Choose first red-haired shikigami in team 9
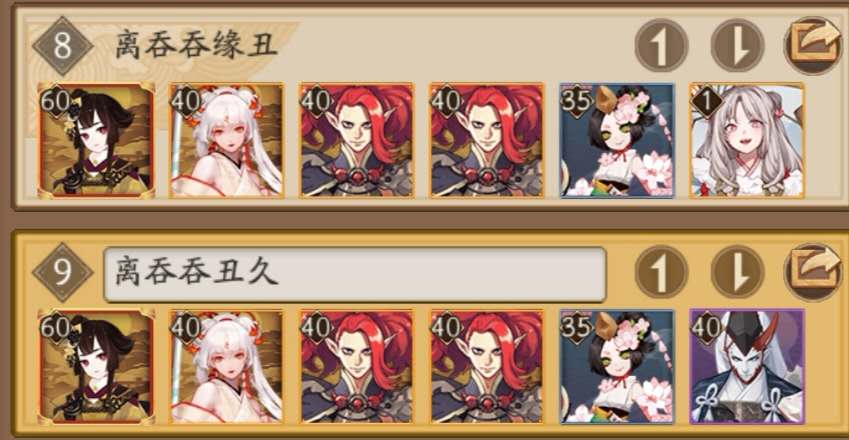849x440 pixels. point(357,366)
